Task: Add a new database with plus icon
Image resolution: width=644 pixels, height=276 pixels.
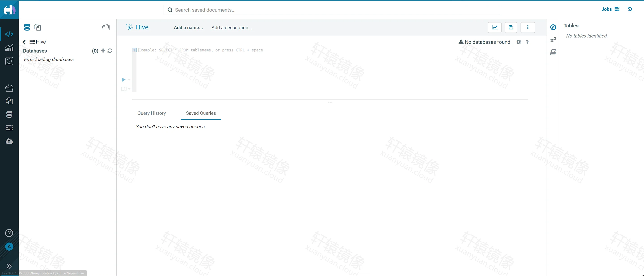Action: (103, 51)
